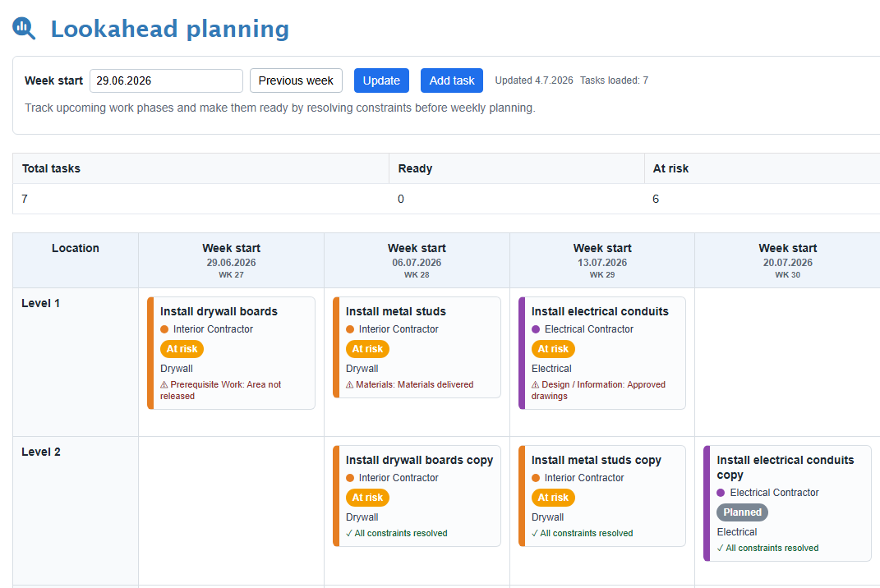This screenshot has height=588, width=880.
Task: Click the Lookahead planning page title
Action: (170, 30)
